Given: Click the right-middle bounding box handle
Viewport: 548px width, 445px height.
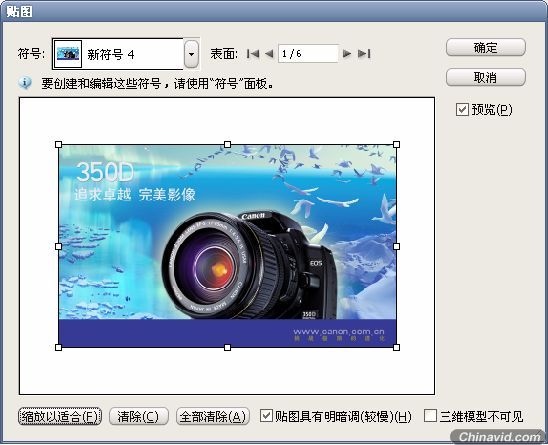Looking at the screenshot, I should coord(396,246).
